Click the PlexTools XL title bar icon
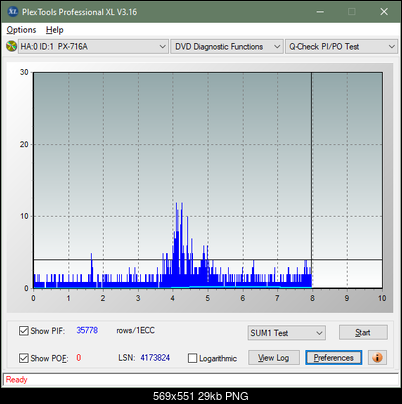This screenshot has width=402, height=404. click(x=13, y=12)
